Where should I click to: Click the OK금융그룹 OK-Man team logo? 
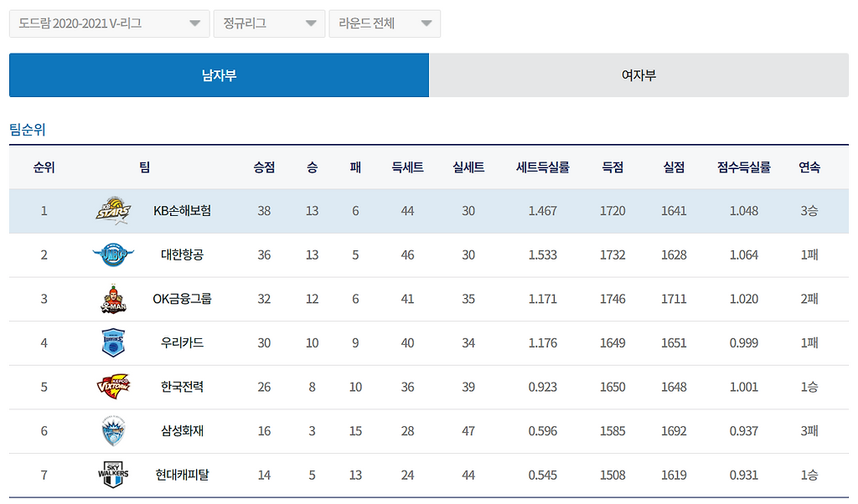pyautogui.click(x=113, y=299)
